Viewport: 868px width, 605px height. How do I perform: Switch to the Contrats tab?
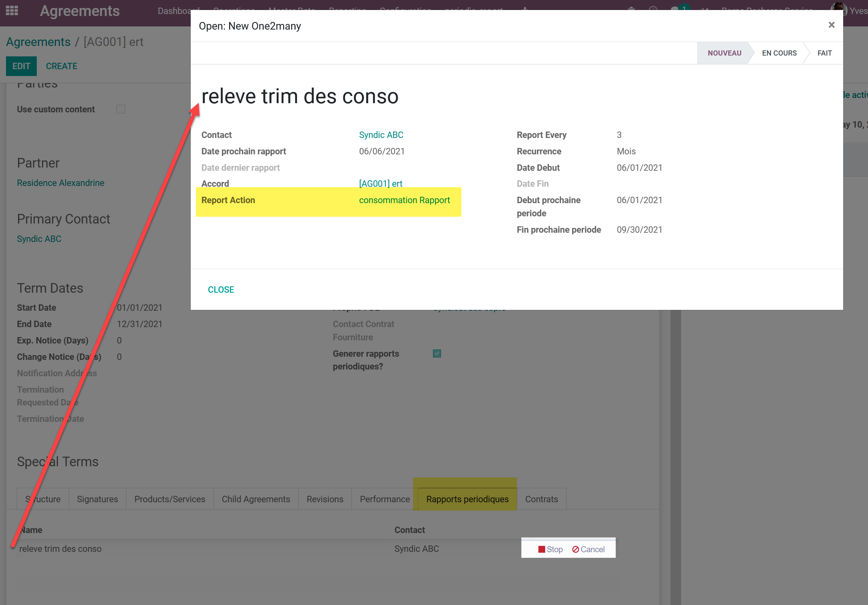coord(541,499)
